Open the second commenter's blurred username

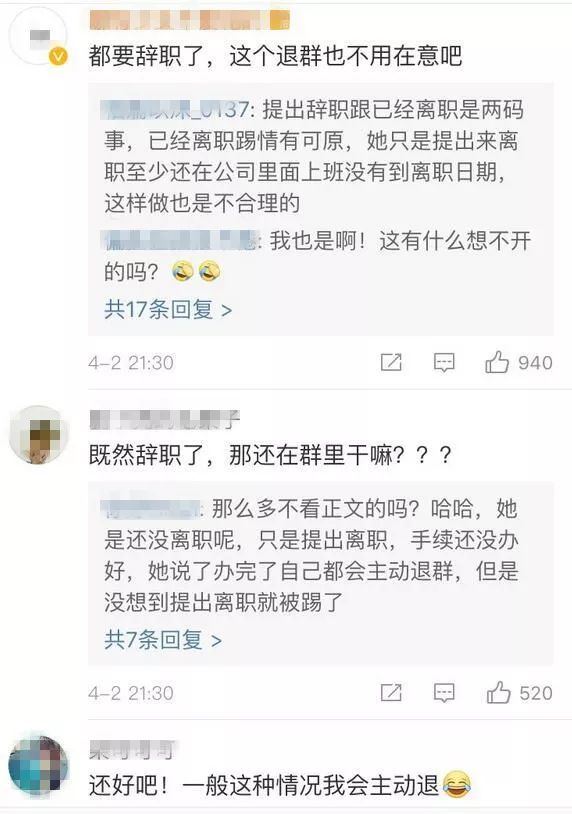pos(165,420)
